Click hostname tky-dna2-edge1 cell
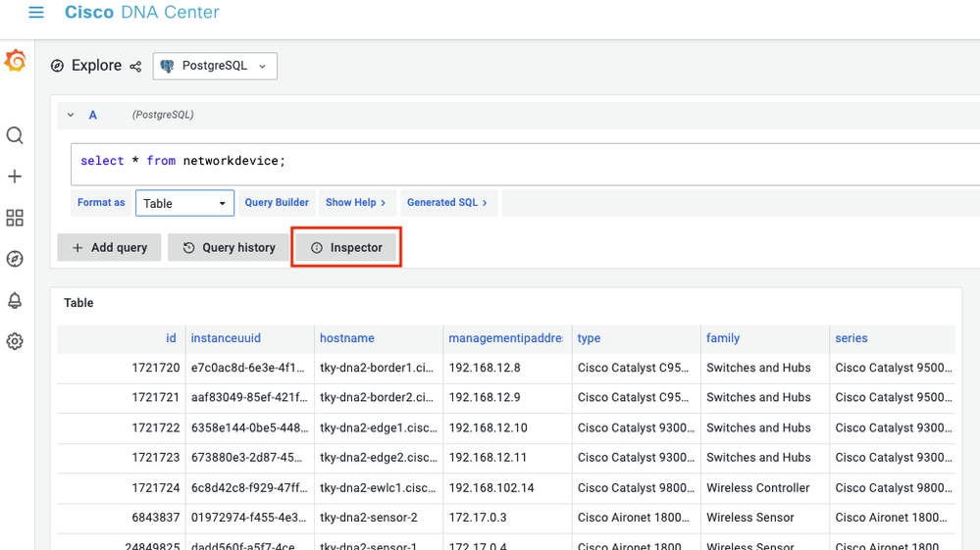The image size is (980, 550). click(379, 428)
